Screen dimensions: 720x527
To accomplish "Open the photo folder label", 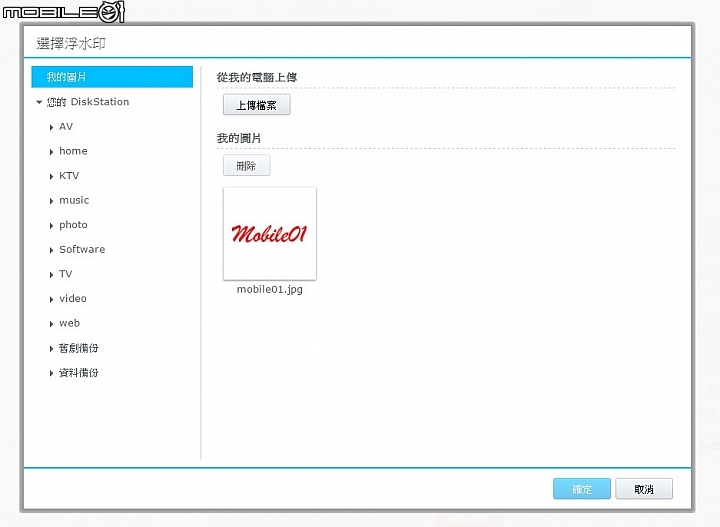I will point(73,225).
